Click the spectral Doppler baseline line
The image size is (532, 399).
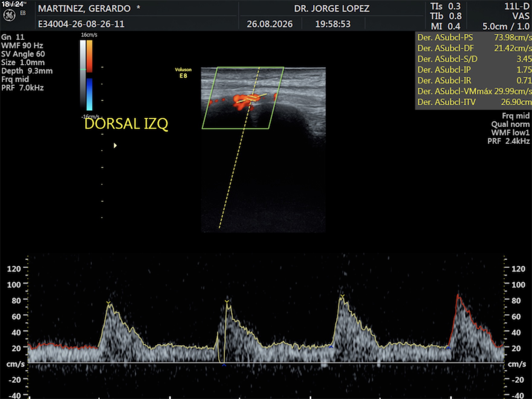[266, 362]
